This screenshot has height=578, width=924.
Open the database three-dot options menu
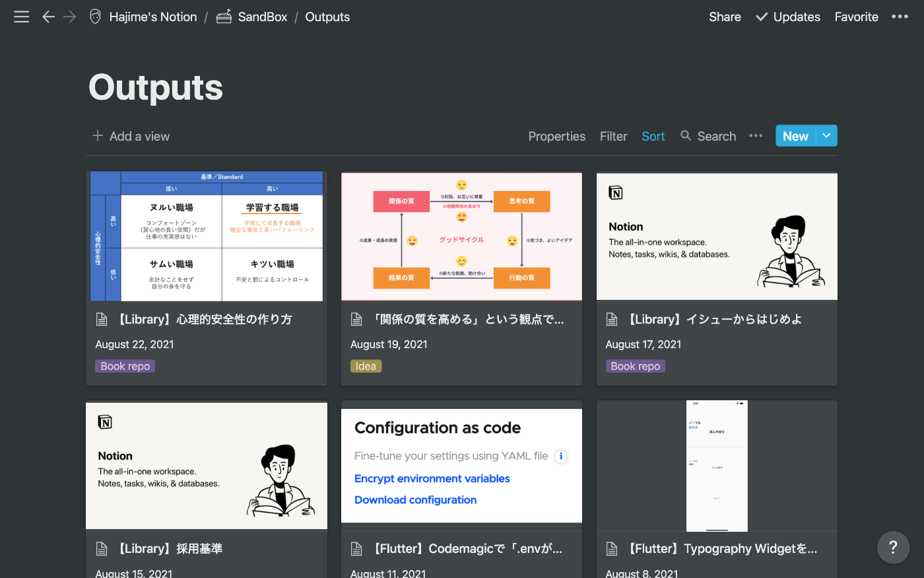tap(756, 135)
